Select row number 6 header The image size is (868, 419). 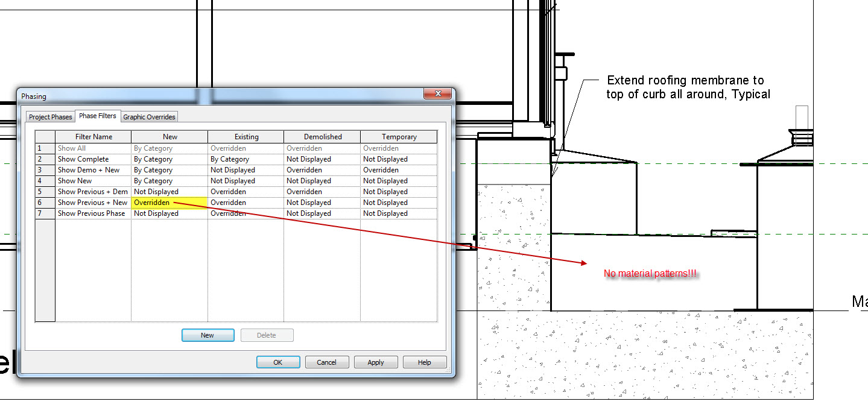(x=45, y=203)
